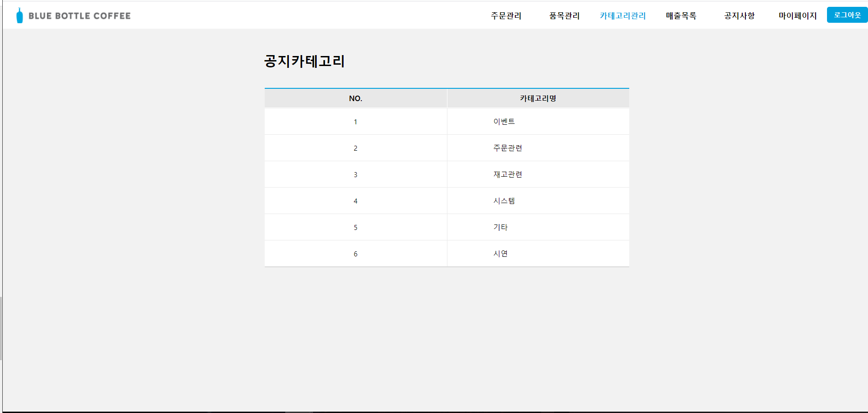868x413 pixels.
Task: Visit 마이페이지
Action: point(797,15)
